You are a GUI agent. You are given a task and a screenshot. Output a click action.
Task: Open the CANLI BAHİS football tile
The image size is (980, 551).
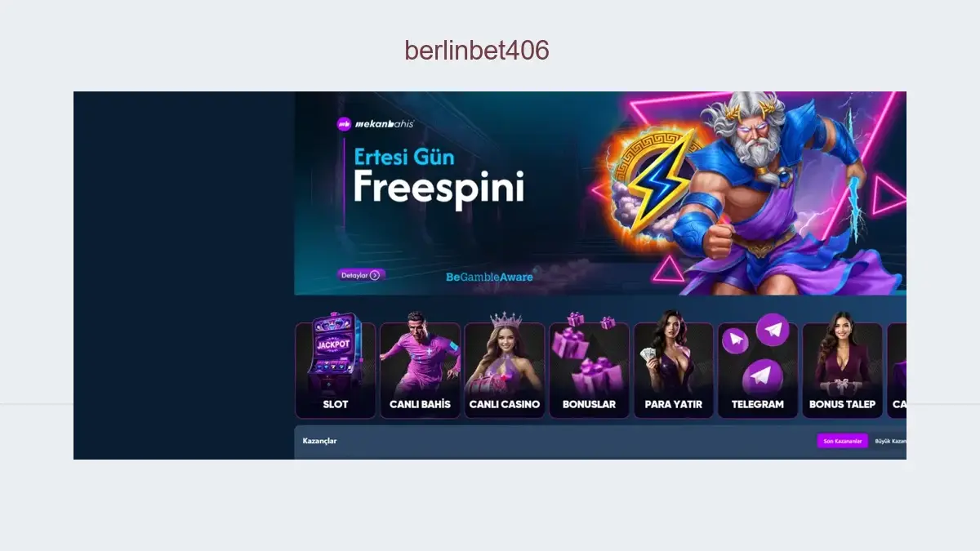[421, 371]
